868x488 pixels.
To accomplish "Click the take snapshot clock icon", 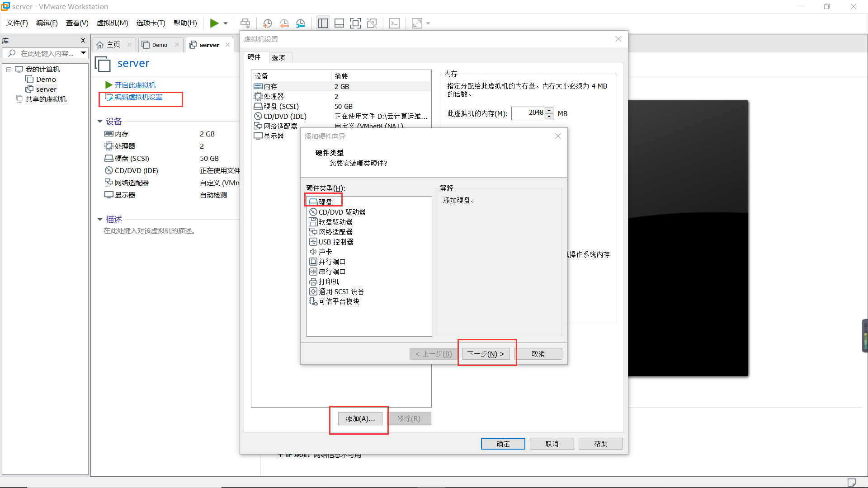I will pos(268,23).
